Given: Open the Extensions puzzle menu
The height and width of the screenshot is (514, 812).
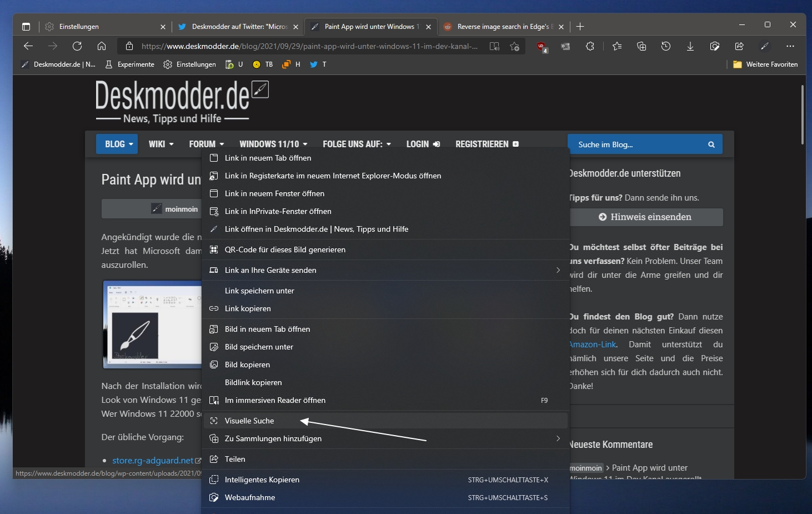Looking at the screenshot, I should 590,46.
